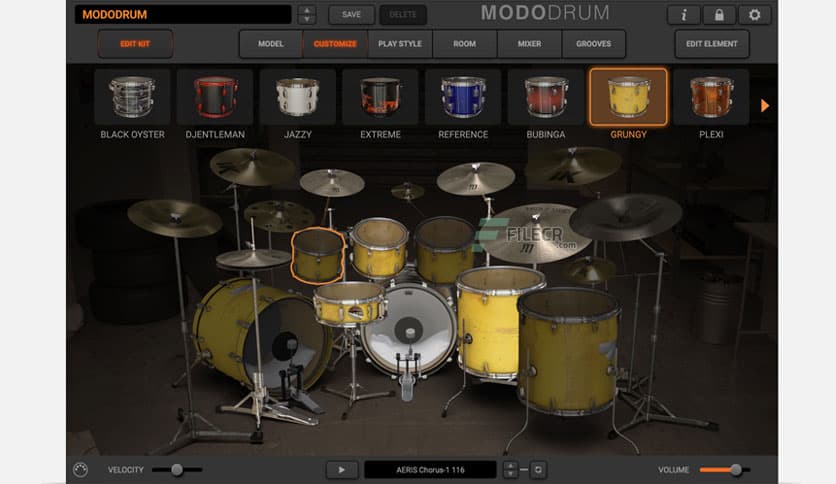Play the selected groove
Image resolution: width=836 pixels, height=484 pixels.
coord(341,470)
